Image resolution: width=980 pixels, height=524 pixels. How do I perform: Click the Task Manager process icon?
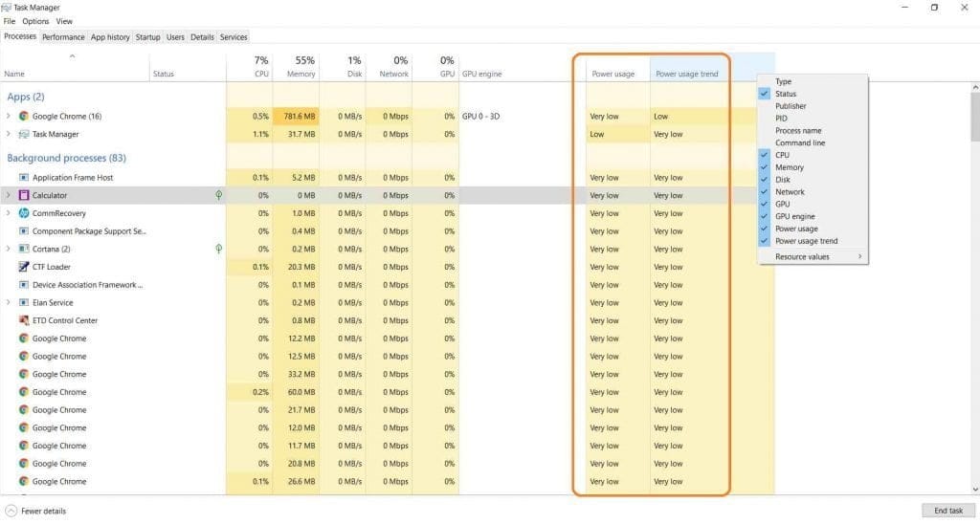pyautogui.click(x=24, y=135)
